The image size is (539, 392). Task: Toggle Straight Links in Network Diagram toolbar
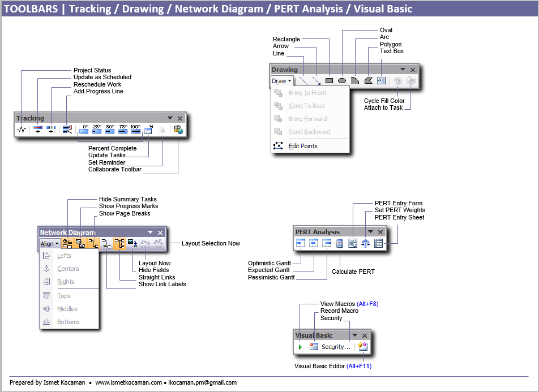[119, 244]
